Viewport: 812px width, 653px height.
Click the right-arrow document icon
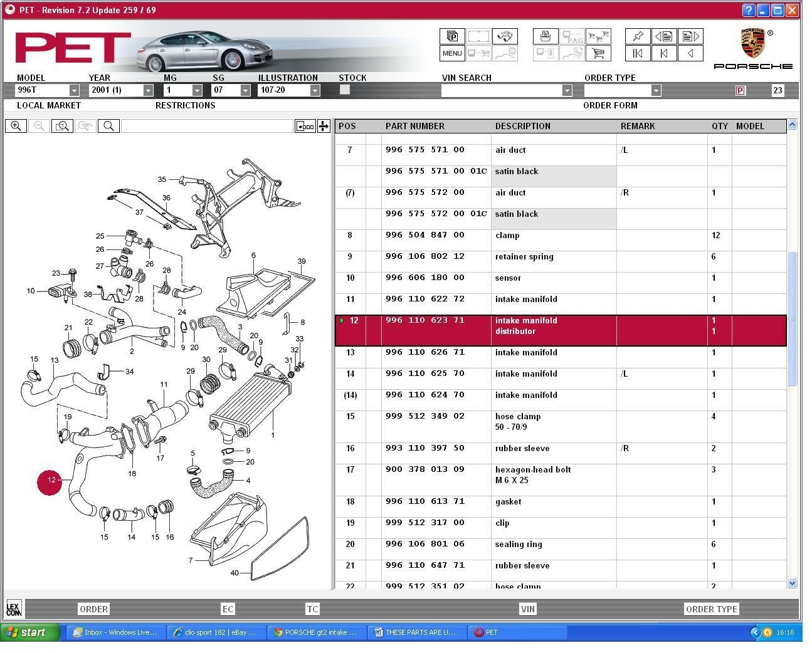tap(690, 36)
